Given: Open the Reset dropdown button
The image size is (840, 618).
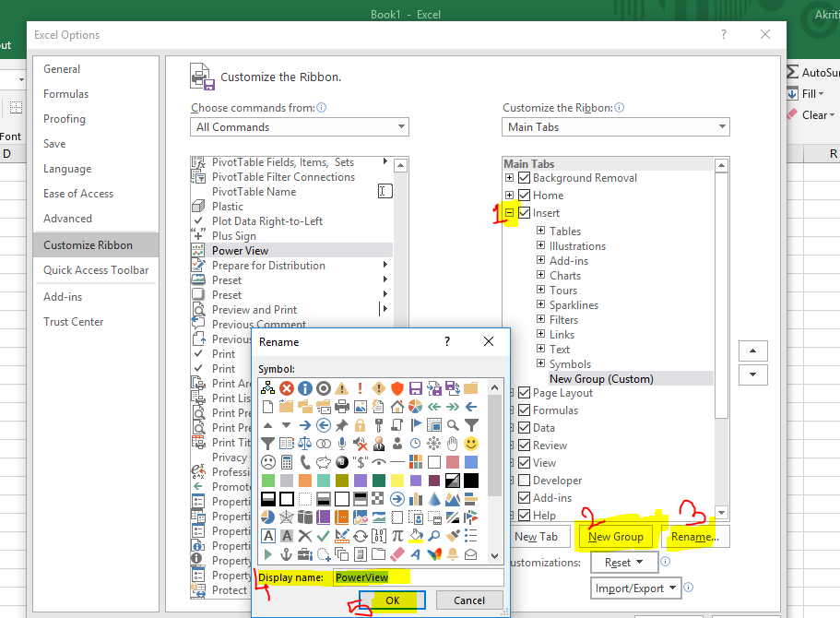Looking at the screenshot, I should point(623,563).
